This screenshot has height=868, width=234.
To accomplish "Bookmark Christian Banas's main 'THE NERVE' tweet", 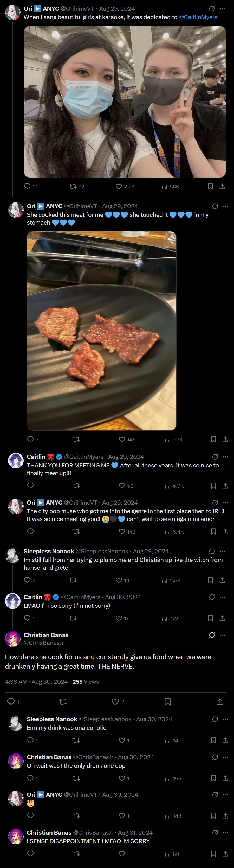I will 167,701.
